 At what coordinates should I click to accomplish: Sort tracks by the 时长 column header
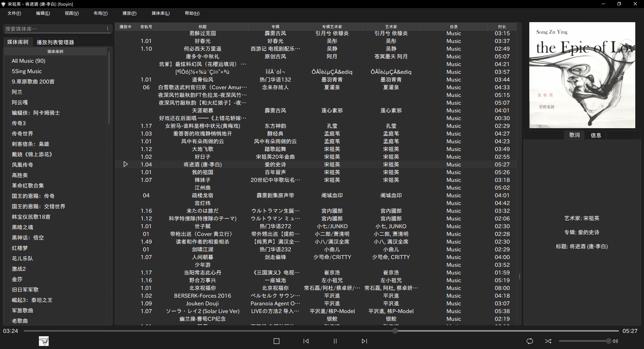tap(502, 27)
